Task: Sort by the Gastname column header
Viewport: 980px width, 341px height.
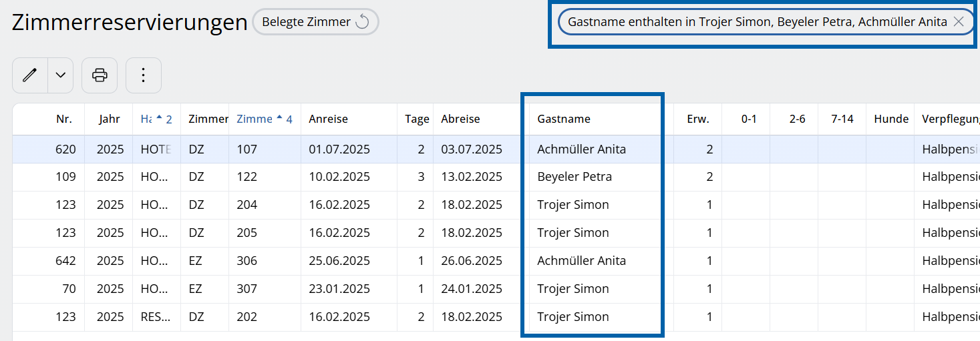Action: [564, 119]
